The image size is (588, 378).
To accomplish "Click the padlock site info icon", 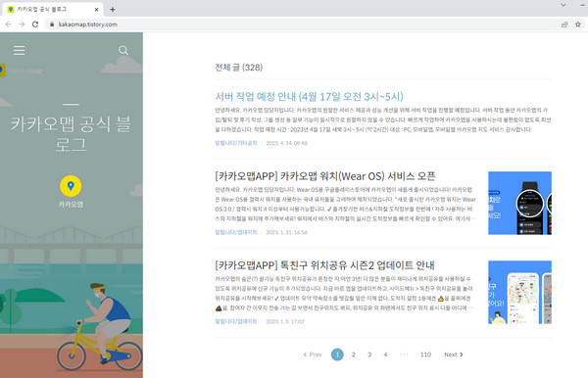I will pos(52,24).
